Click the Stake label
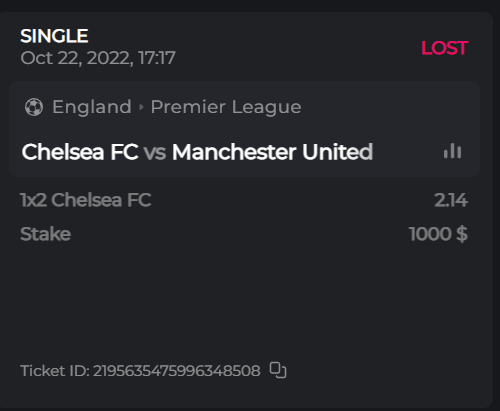The image size is (500, 411). (x=46, y=234)
